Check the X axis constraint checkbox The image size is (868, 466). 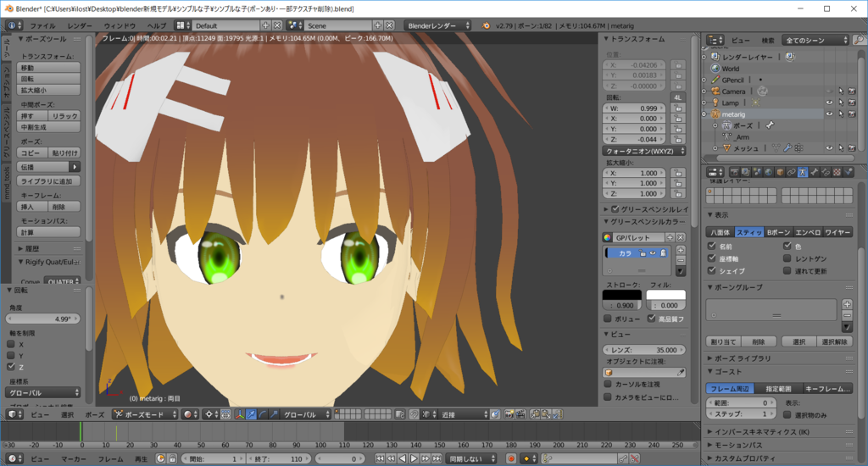10,344
